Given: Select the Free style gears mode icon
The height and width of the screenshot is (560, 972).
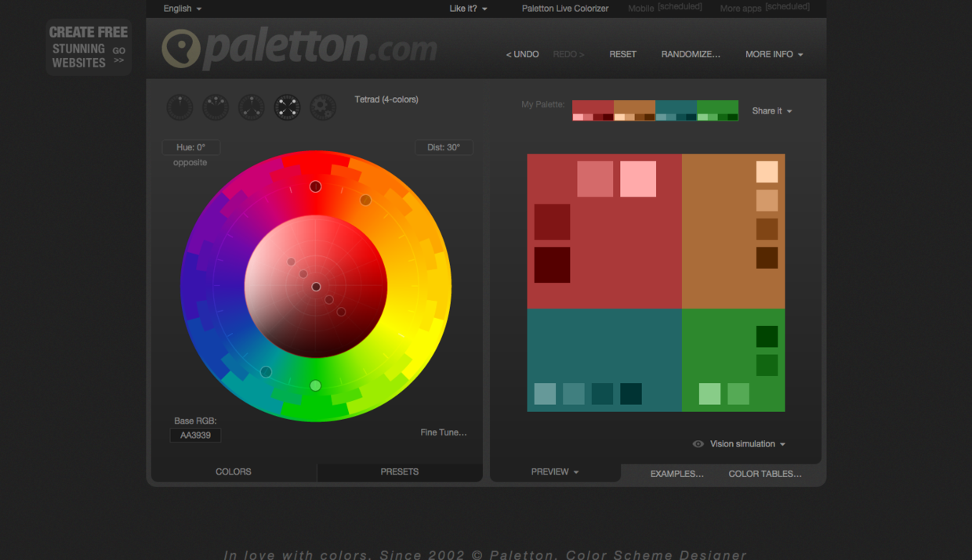Looking at the screenshot, I should (x=323, y=107).
